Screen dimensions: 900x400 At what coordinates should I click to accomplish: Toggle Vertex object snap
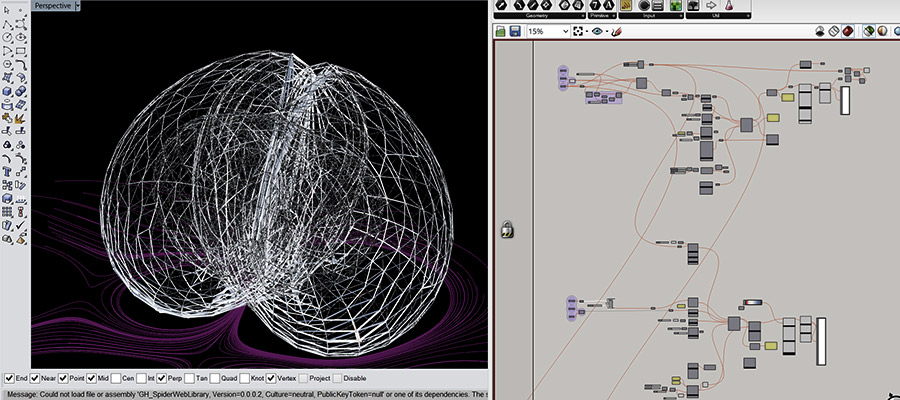271,378
